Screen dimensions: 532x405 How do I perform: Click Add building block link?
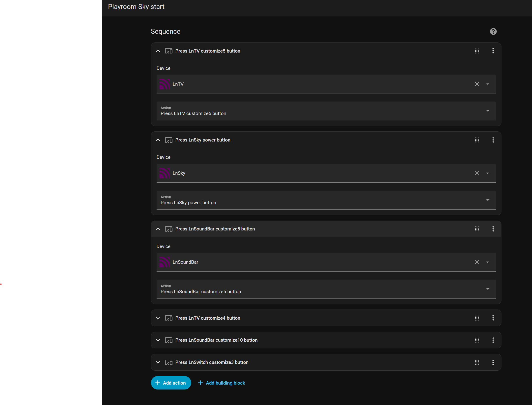tap(221, 383)
